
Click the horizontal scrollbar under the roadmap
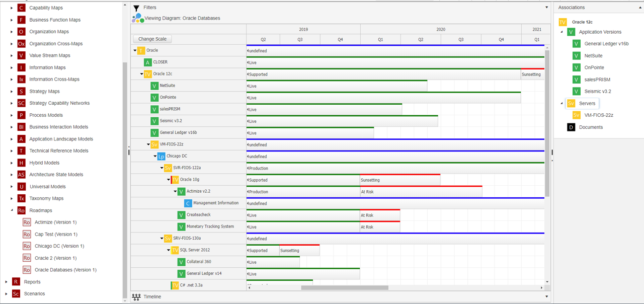[x=345, y=288]
